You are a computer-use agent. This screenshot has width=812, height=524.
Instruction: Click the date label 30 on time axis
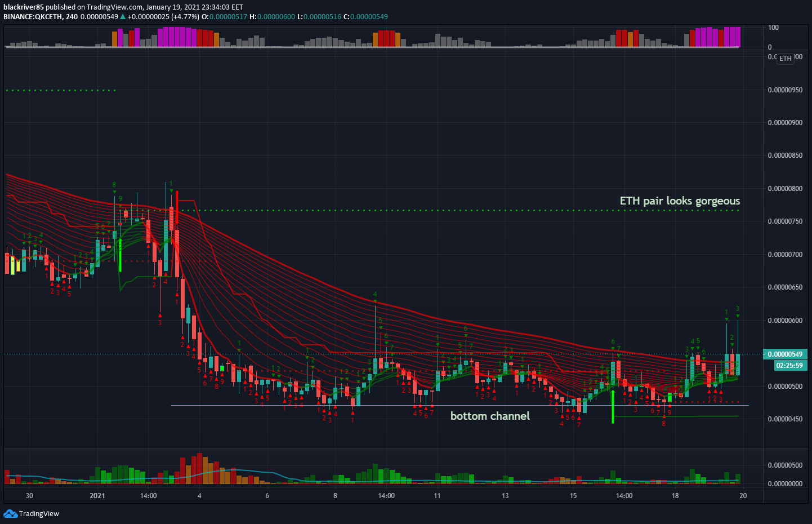pos(29,496)
